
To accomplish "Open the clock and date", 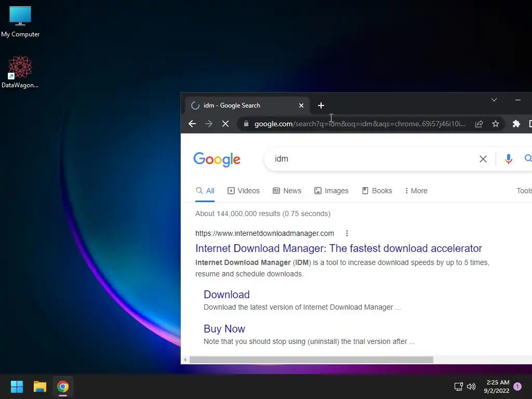I will click(497, 387).
